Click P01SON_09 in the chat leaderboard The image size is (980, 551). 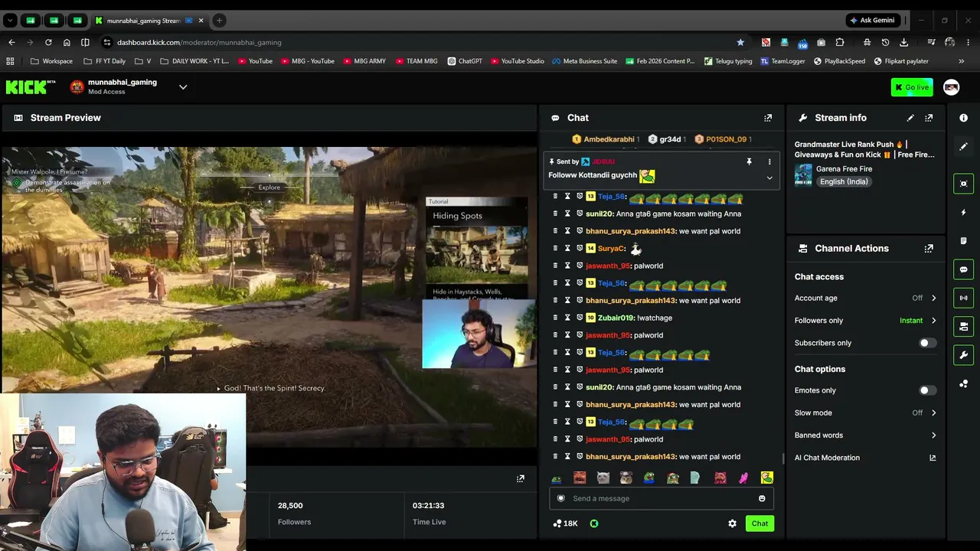click(726, 139)
